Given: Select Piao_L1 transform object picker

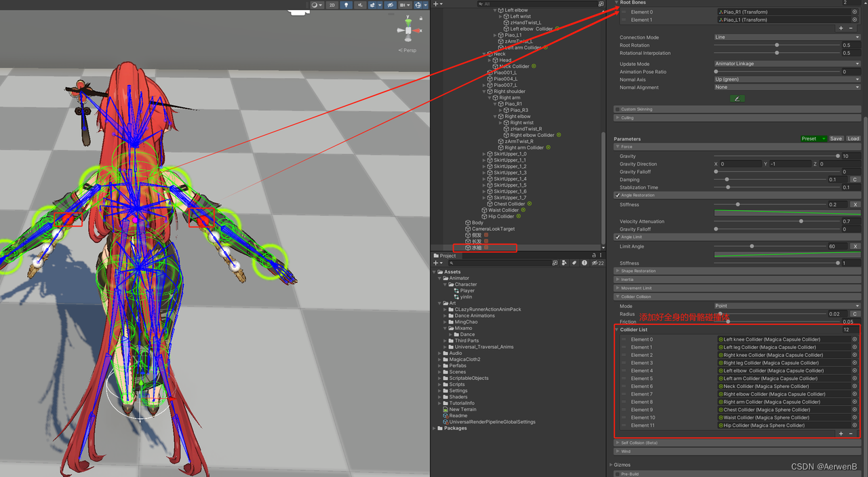Looking at the screenshot, I should point(854,20).
